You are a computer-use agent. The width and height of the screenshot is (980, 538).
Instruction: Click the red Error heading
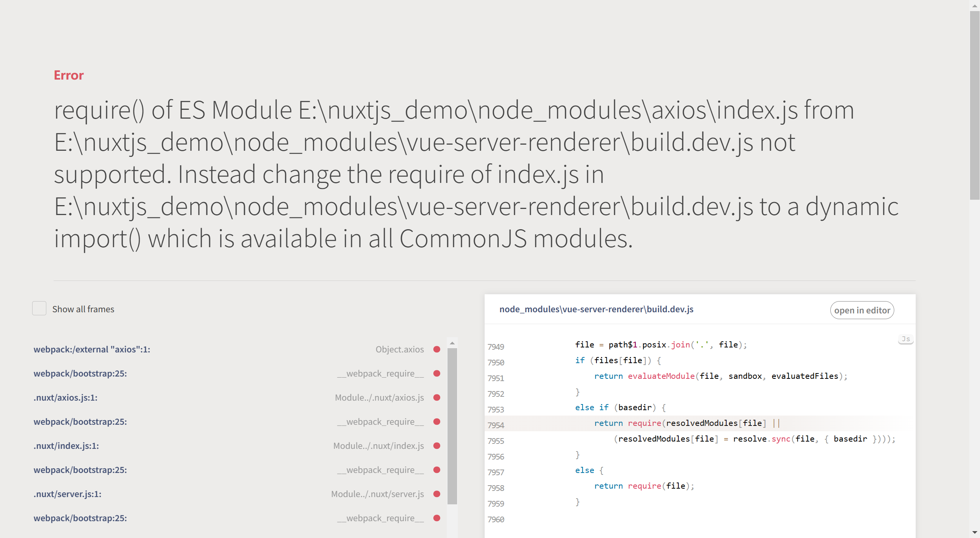[x=69, y=75]
